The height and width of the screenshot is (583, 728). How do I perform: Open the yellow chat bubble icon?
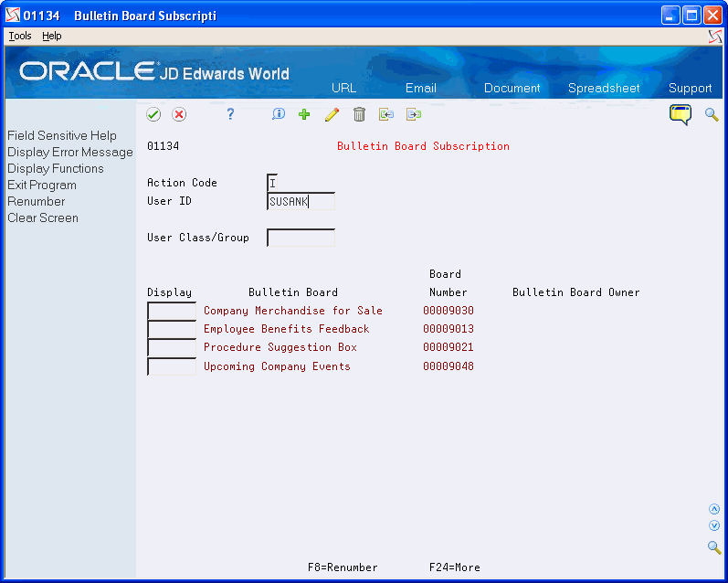[681, 114]
